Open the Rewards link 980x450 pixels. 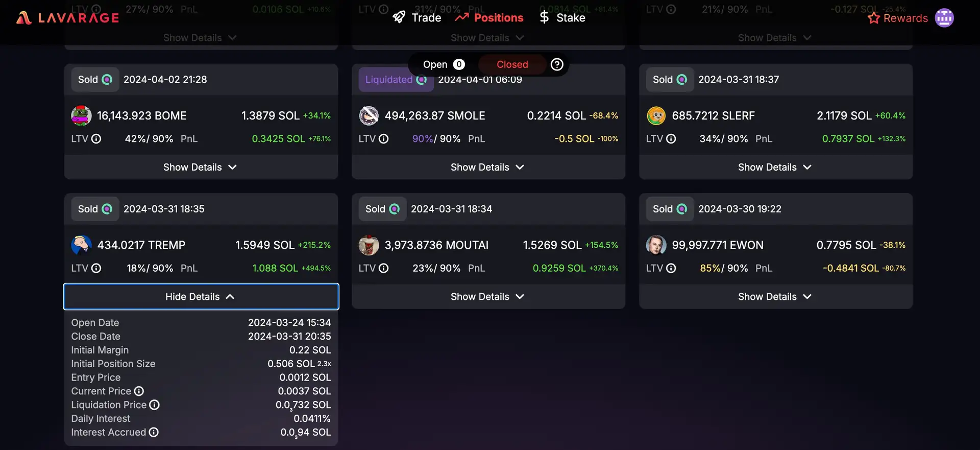point(898,18)
